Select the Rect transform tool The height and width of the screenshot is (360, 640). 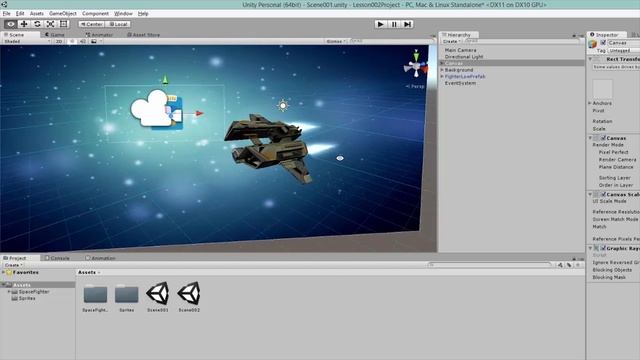pos(64,24)
